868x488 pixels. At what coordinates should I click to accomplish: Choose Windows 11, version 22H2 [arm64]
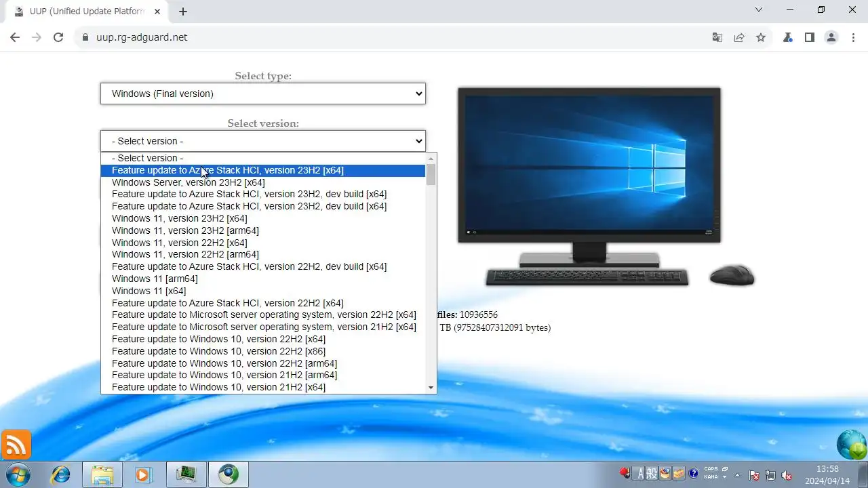263,254
